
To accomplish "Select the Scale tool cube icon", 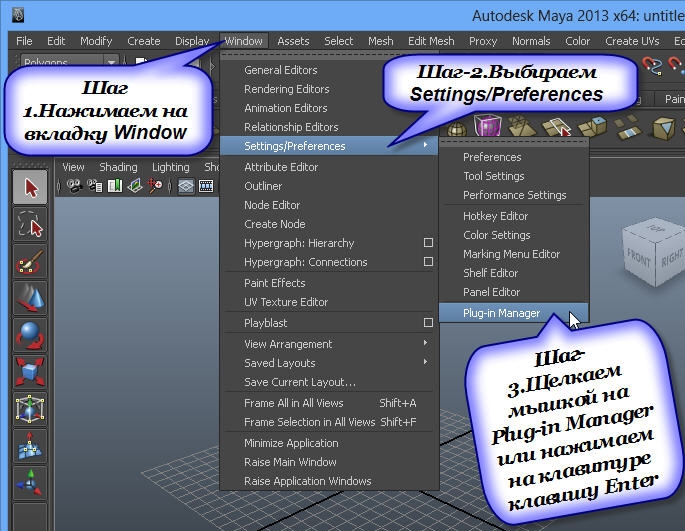I will tap(30, 372).
